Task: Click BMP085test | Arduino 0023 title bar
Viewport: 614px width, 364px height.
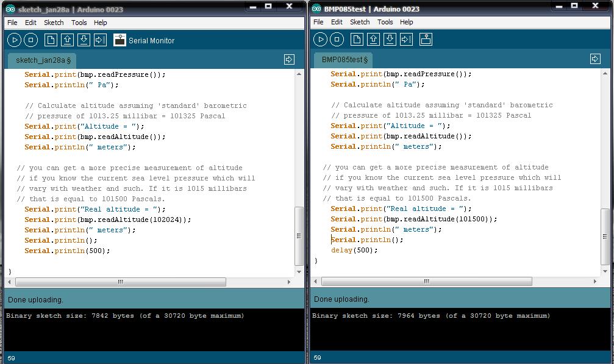Action: coord(371,9)
